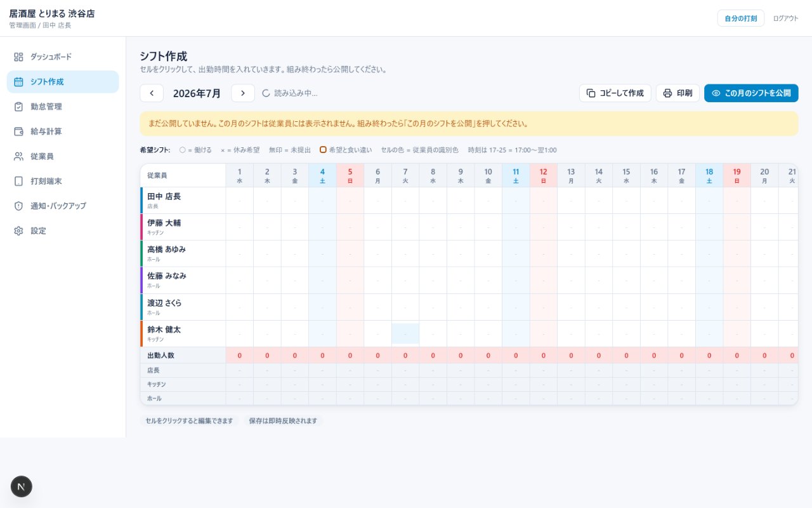Image resolution: width=812 pixels, height=508 pixels.
Task: Click the 渡辺 さくら employee name
Action: point(164,303)
